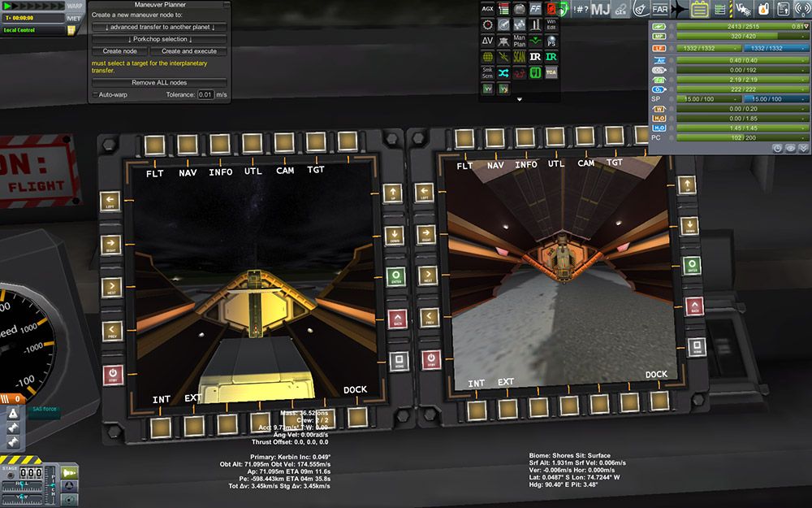Image resolution: width=812 pixels, height=508 pixels.
Task: Toggle the MET time mode tab
Action: coord(75,18)
